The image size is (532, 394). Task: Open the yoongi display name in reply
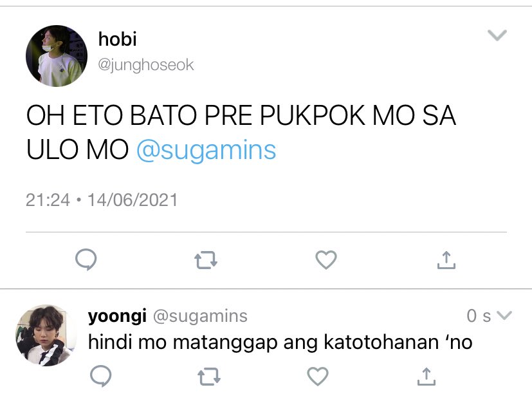click(117, 316)
